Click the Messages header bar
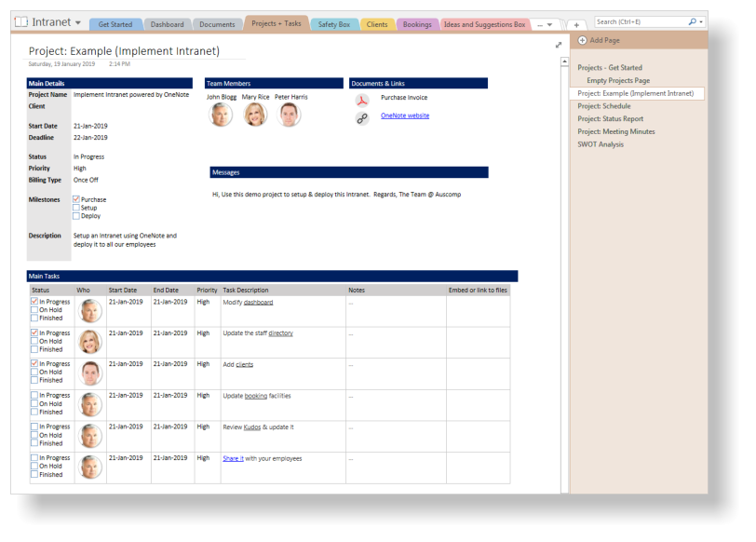This screenshot has width=756, height=542. (x=349, y=172)
